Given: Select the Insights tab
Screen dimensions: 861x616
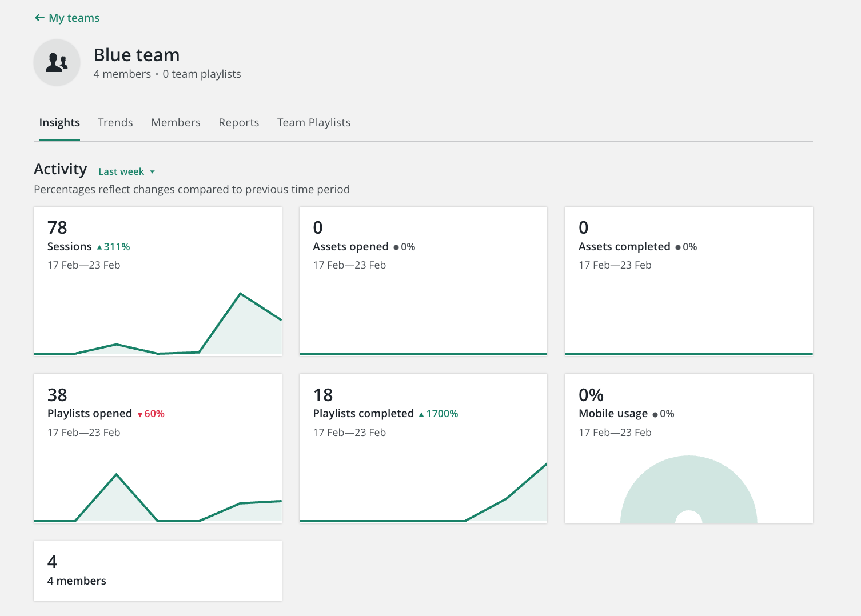Looking at the screenshot, I should [59, 123].
